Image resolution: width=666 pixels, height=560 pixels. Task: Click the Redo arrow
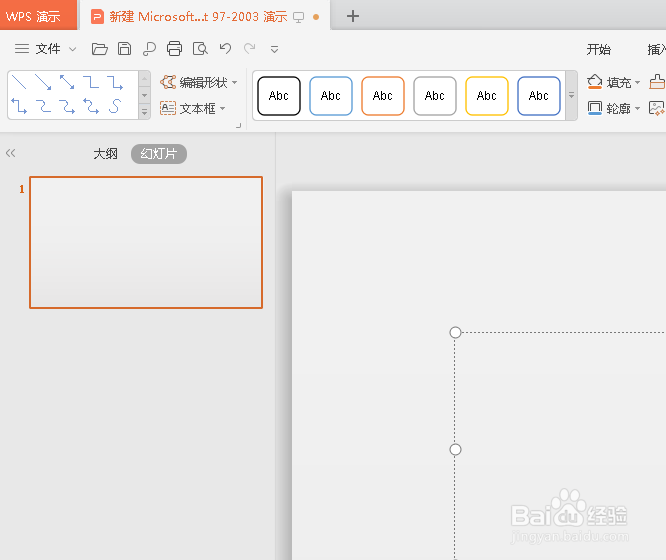coord(250,48)
